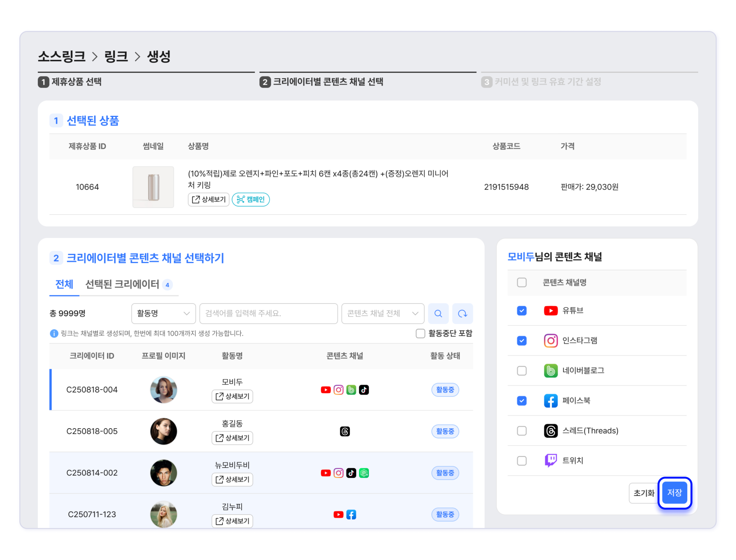Expand 콘텐츠 채널 전체 filter dropdown

click(x=383, y=313)
